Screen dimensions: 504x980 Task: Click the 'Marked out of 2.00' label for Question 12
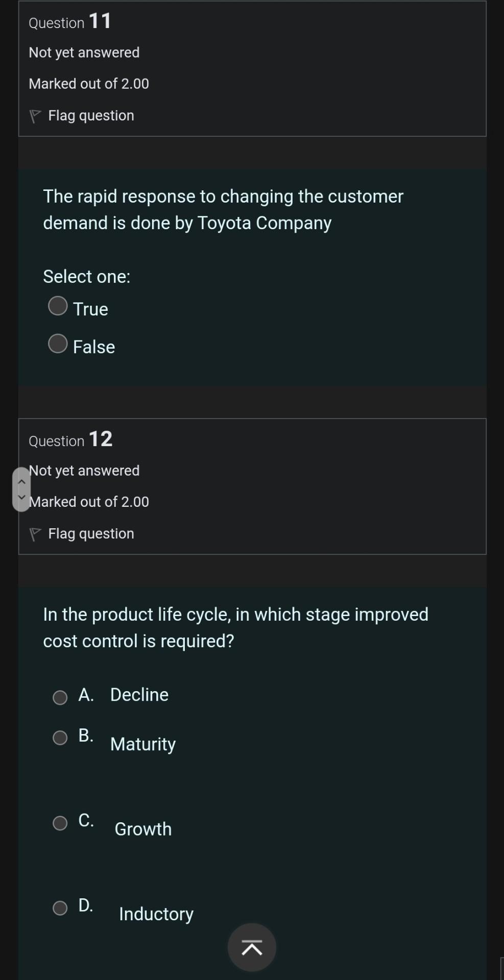(89, 501)
